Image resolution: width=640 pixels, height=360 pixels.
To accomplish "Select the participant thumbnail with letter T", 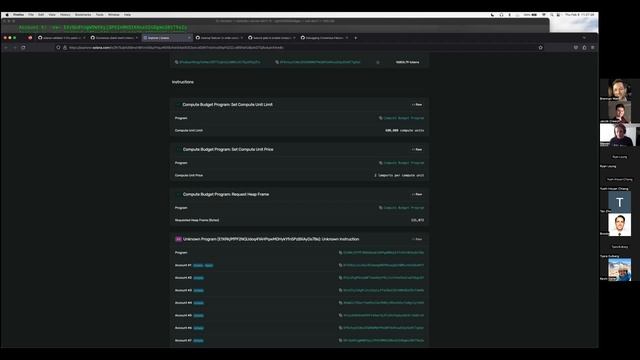I will [619, 202].
